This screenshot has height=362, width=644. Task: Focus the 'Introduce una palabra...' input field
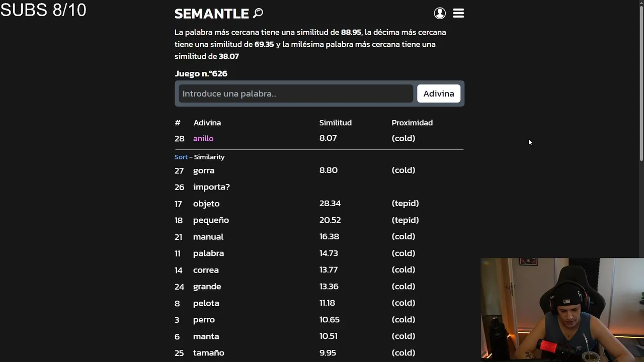coord(296,94)
